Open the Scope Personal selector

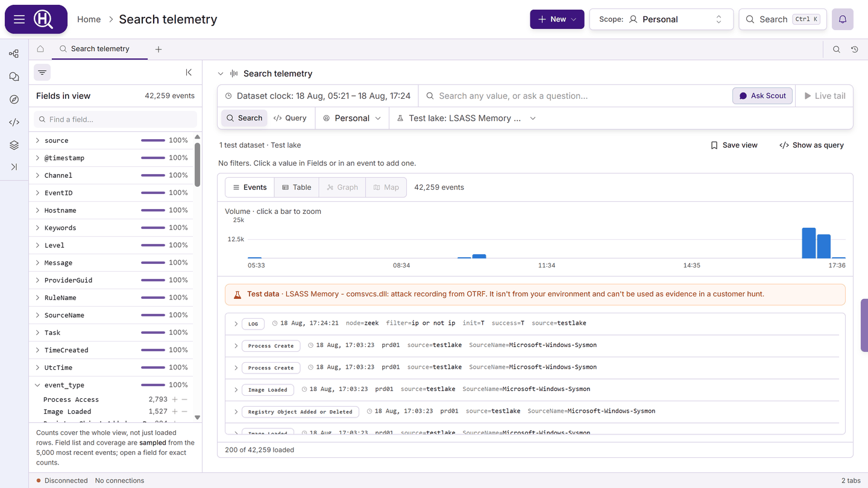click(661, 19)
